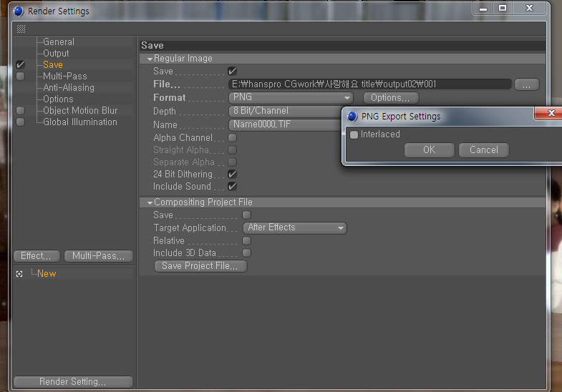The image size is (562, 392).
Task: Open the Format PNG dropdown
Action: pyautogui.click(x=291, y=97)
